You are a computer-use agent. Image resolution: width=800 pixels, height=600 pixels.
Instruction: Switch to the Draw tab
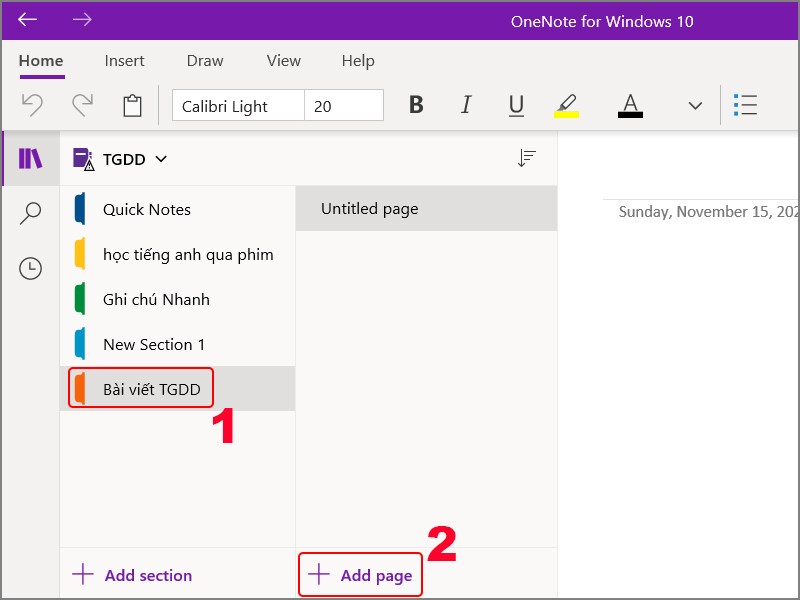205,61
